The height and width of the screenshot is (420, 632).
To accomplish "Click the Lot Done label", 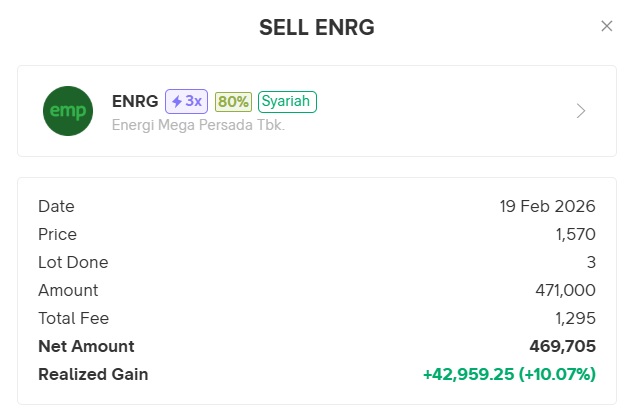I will click(x=73, y=262).
